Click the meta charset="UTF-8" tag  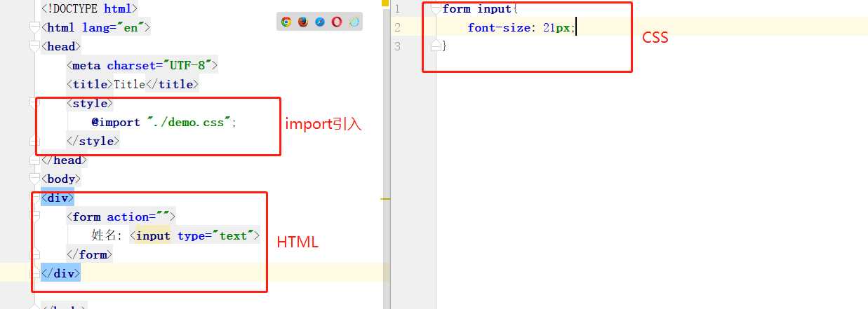coord(142,66)
